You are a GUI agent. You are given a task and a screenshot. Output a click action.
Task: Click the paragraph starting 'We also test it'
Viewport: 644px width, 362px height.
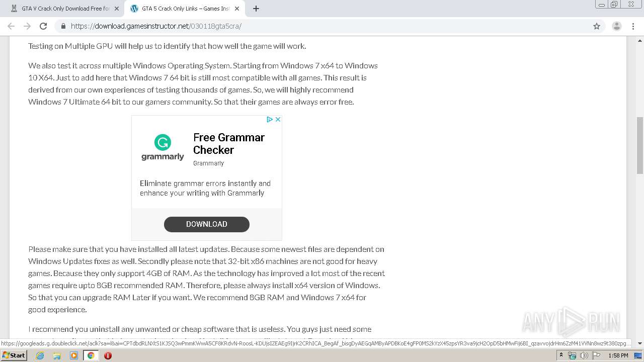[204, 83]
